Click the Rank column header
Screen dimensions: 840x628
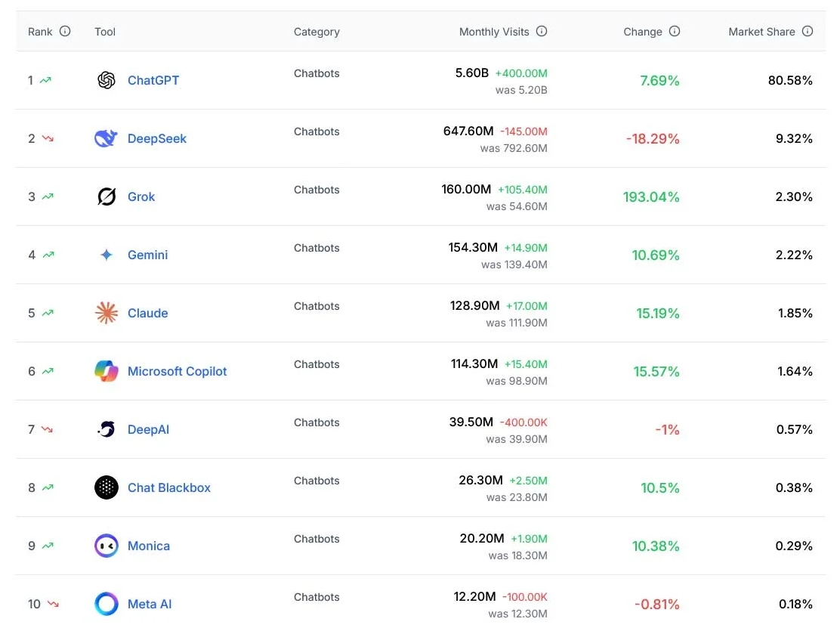[x=40, y=32]
